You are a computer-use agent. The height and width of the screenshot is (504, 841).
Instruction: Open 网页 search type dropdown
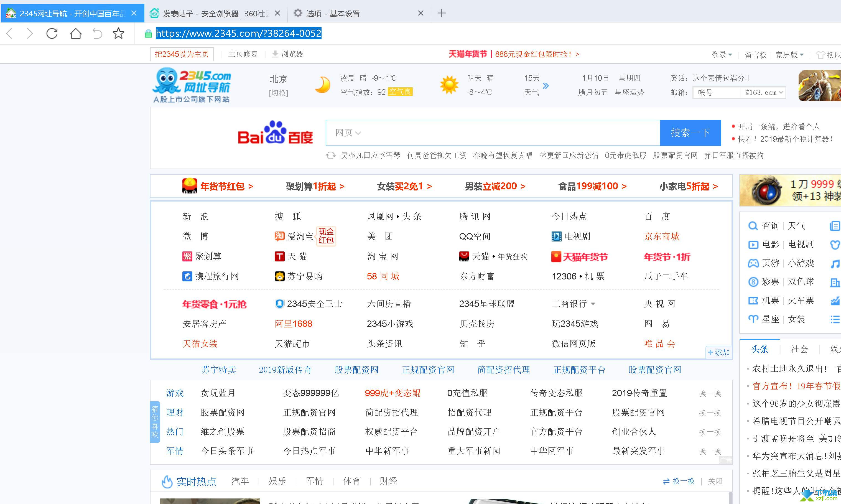[x=348, y=133]
